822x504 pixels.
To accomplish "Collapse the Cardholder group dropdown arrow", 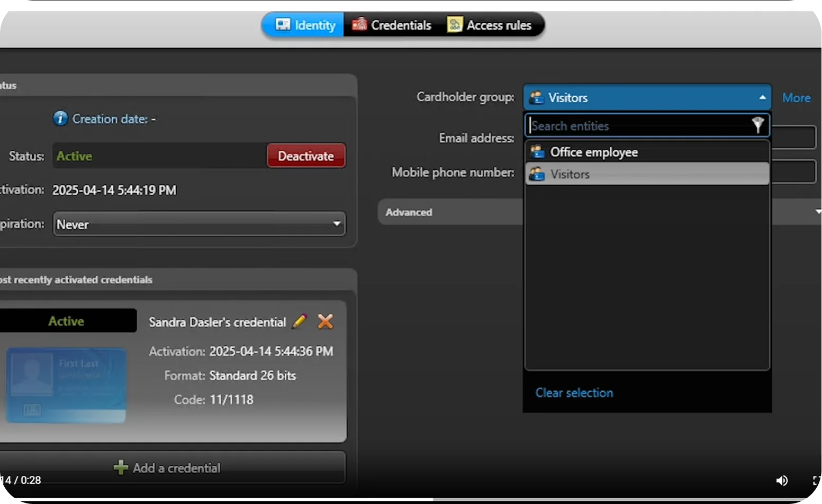I will pyautogui.click(x=762, y=97).
